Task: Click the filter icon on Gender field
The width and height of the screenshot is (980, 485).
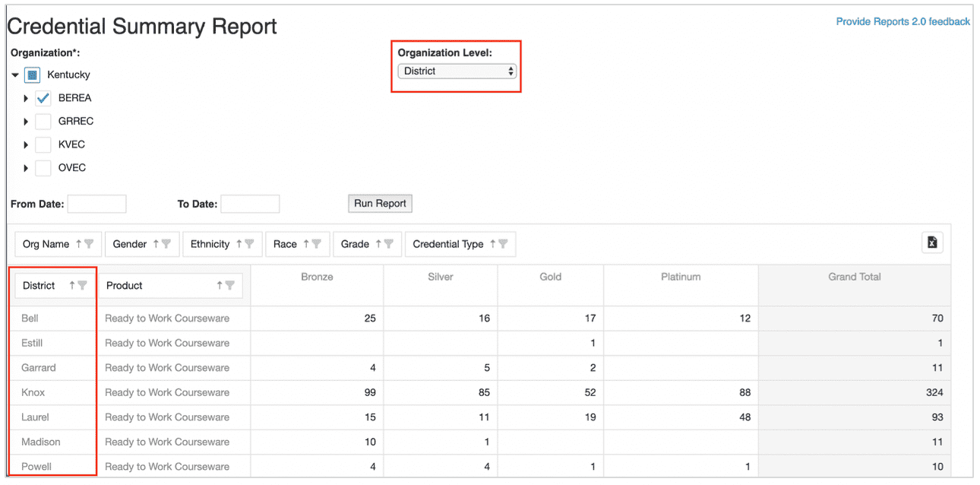Action: point(166,244)
